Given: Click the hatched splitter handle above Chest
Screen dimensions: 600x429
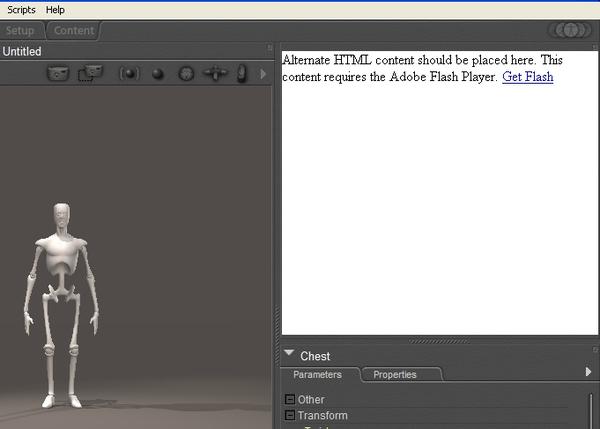Looking at the screenshot, I should (x=439, y=341).
